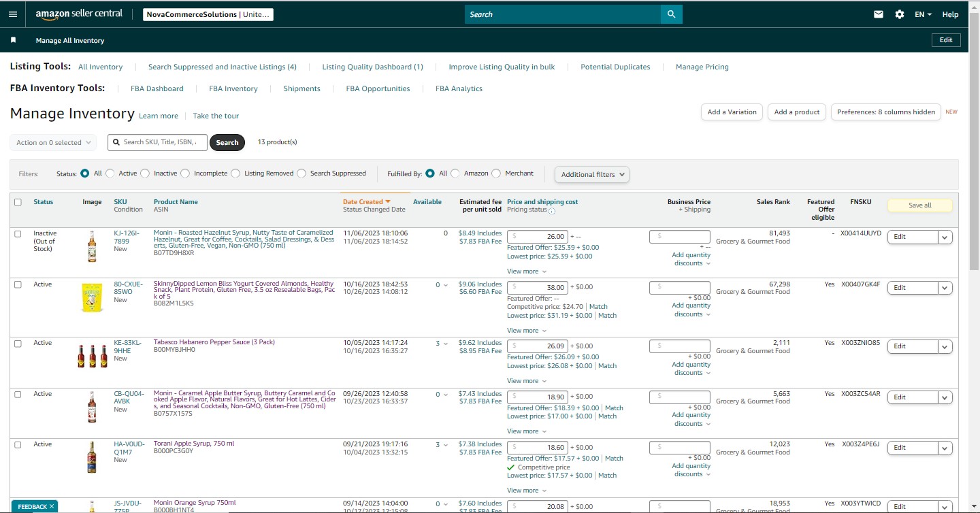This screenshot has height=513, width=980.
Task: Expand Add quantity discounts for SkinnyDipped row
Action: point(691,310)
